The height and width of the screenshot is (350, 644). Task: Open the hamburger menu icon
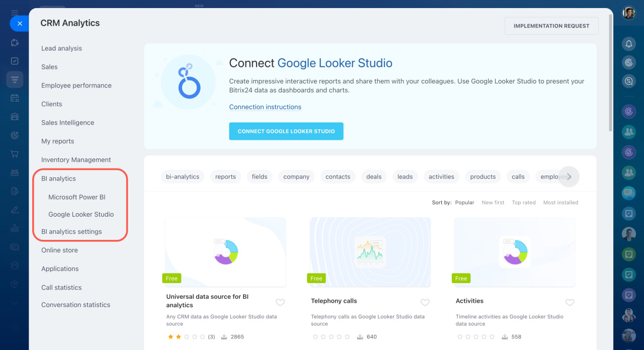(15, 13)
